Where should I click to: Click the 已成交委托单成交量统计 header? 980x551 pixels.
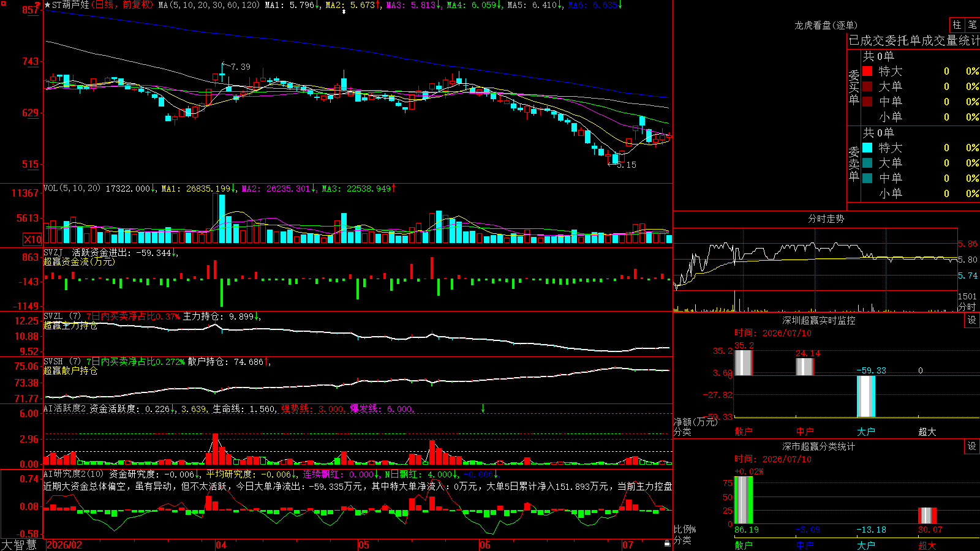914,40
